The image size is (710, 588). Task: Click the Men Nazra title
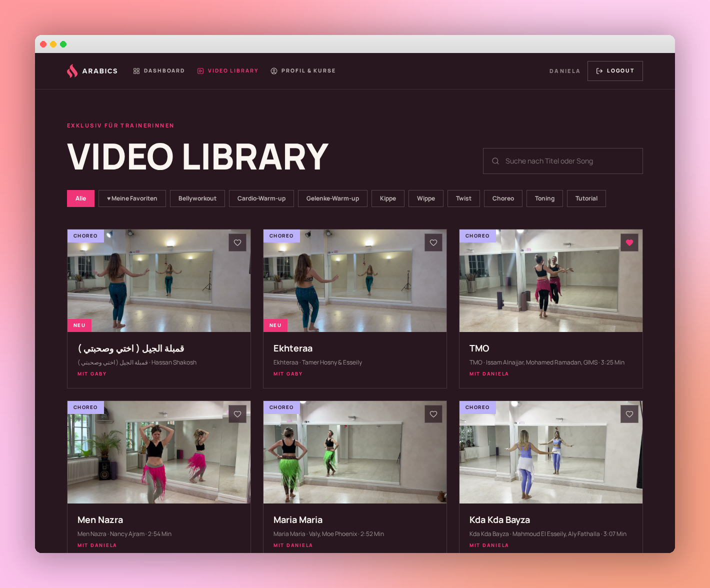tap(100, 520)
